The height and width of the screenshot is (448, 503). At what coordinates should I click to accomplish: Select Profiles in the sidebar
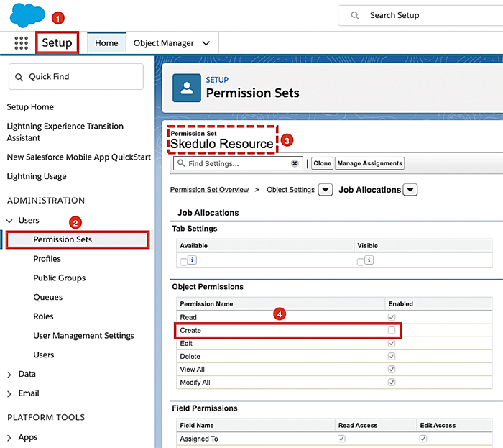(47, 259)
